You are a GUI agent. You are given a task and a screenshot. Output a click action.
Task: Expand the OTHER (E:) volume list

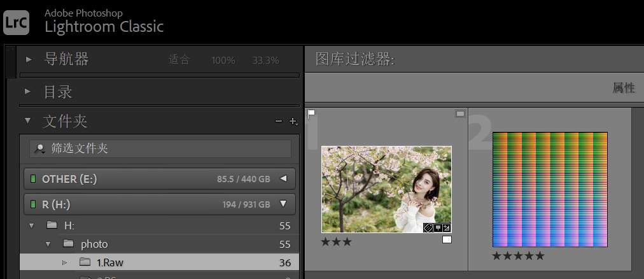(x=283, y=179)
